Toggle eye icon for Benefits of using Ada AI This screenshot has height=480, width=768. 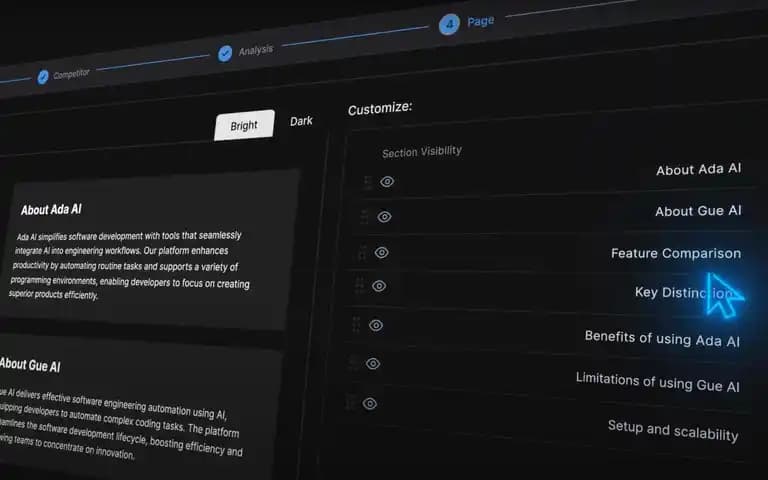pos(376,325)
